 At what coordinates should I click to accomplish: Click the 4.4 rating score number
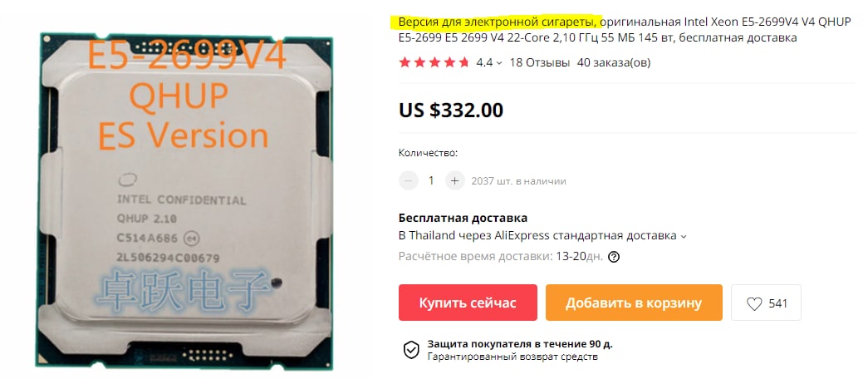click(x=484, y=62)
